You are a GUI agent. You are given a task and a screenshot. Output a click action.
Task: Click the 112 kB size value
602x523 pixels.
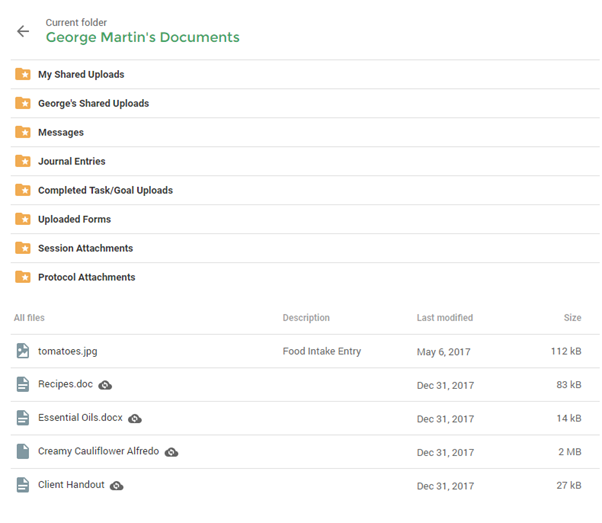point(566,351)
